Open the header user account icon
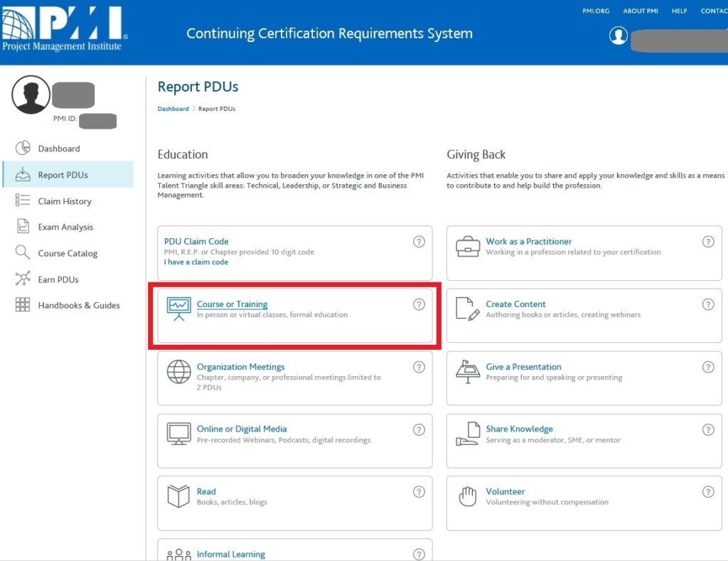 pyautogui.click(x=619, y=36)
